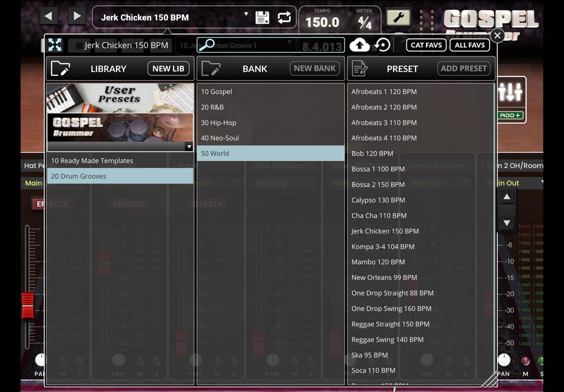Expand the library thumbnail dropdown arrow

pos(189,147)
